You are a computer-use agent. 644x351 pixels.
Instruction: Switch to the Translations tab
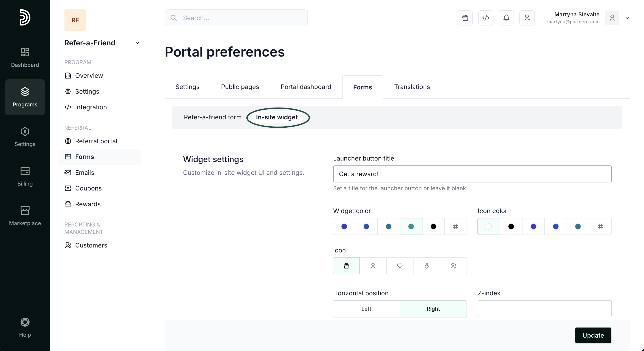click(412, 87)
